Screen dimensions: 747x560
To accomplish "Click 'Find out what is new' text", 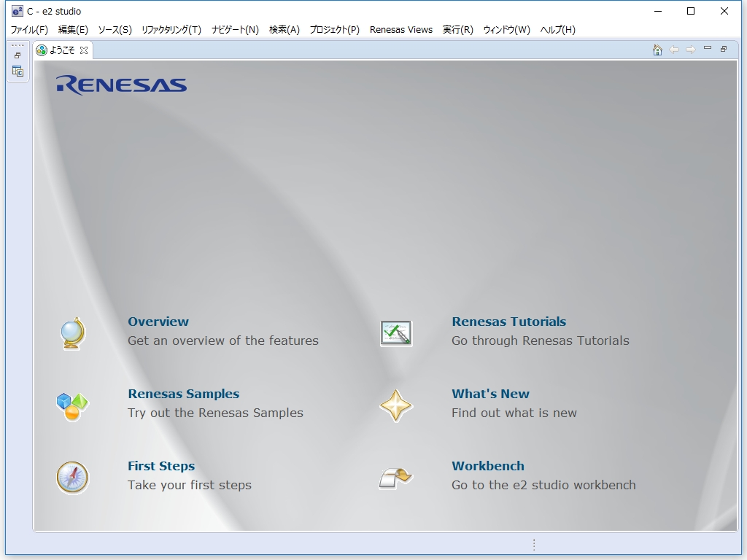I will point(514,413).
